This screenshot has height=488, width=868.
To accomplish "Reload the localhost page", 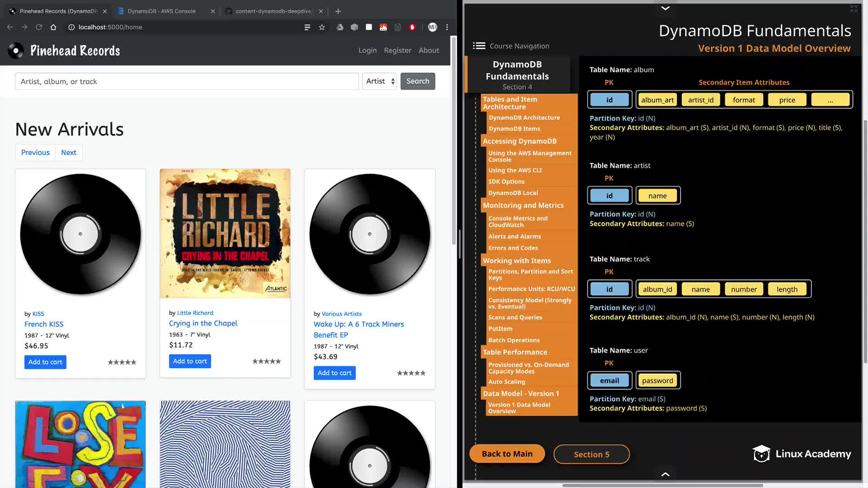I will [39, 27].
